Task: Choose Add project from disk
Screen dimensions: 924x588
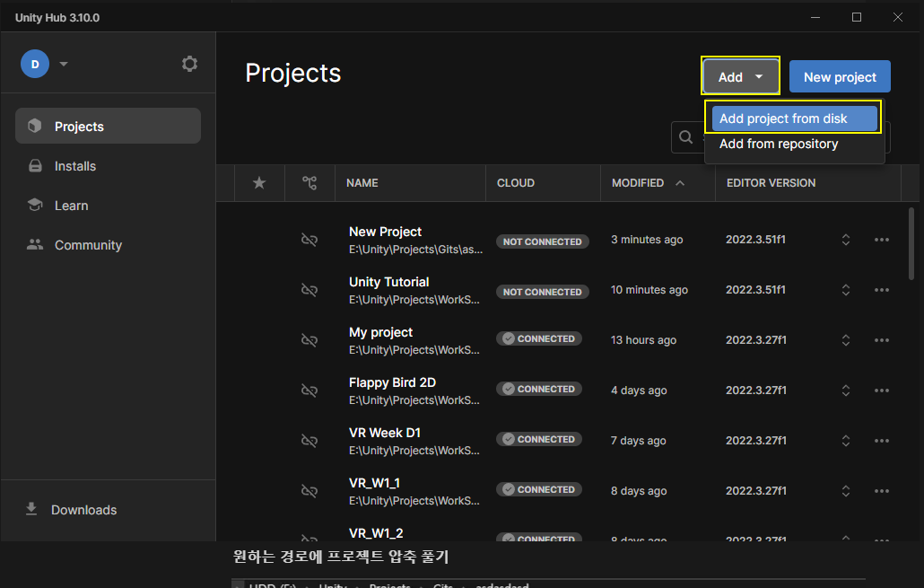Action: (x=794, y=118)
